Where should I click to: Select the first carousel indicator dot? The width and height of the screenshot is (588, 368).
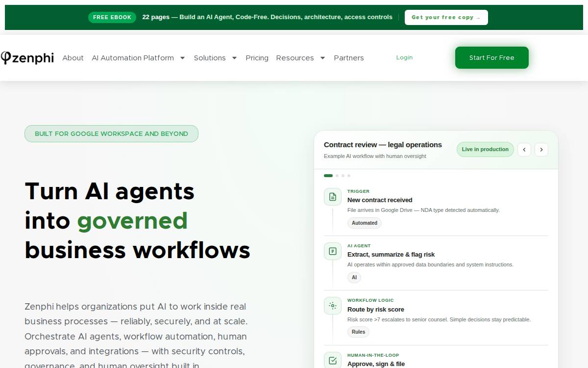point(328,176)
